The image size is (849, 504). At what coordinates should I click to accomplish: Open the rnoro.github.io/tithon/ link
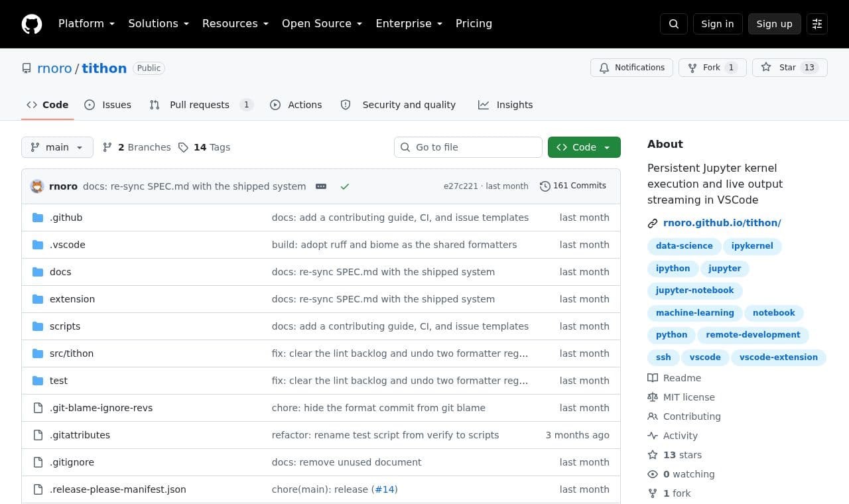pyautogui.click(x=722, y=223)
